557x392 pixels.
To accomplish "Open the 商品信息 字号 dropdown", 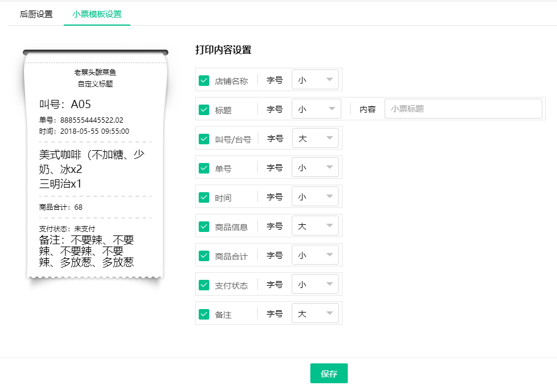I will pos(315,226).
